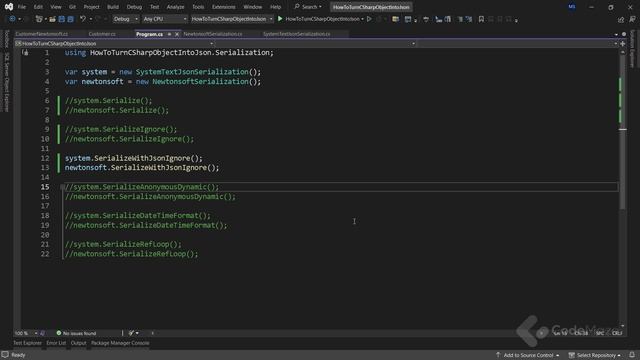Image resolution: width=640 pixels, height=360 pixels.
Task: Click the Undo arrow icon
Action: (83, 19)
